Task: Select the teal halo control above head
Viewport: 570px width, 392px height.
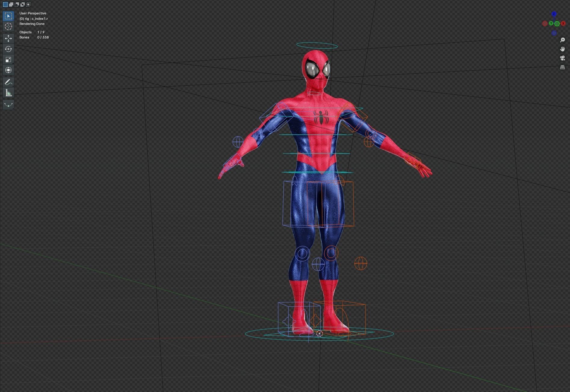Action: [x=317, y=45]
